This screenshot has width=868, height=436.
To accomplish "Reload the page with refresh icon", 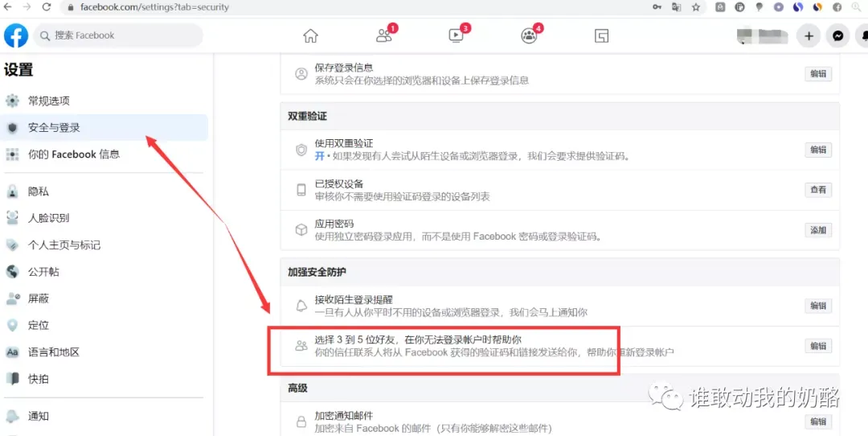I will (x=47, y=7).
